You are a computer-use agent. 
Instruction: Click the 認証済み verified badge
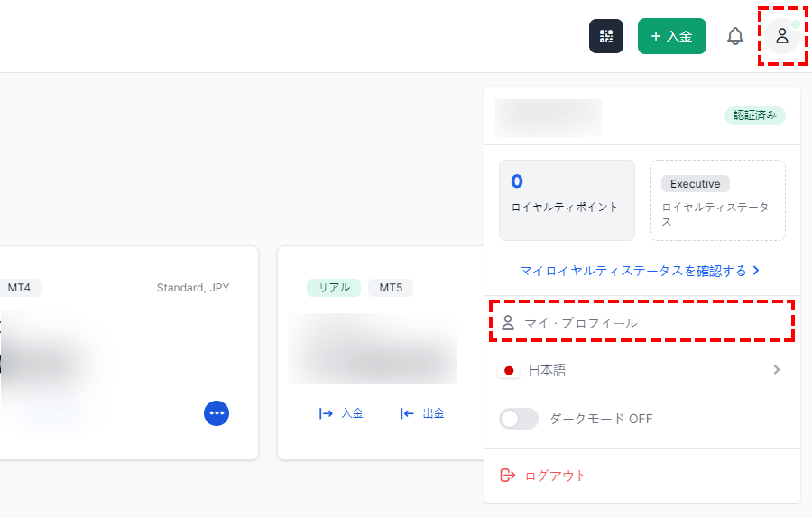754,115
